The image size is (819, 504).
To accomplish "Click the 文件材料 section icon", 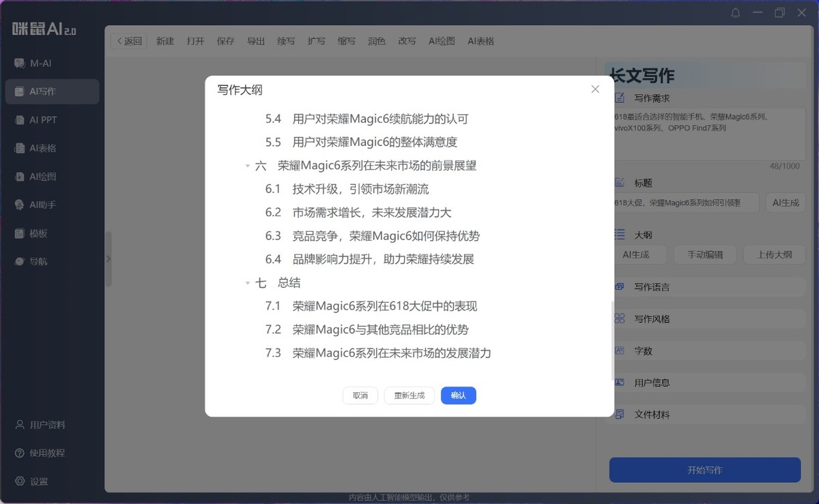I will pyautogui.click(x=619, y=414).
